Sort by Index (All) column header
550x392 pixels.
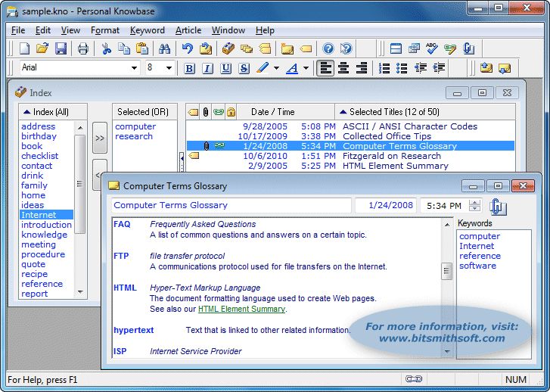(x=53, y=112)
